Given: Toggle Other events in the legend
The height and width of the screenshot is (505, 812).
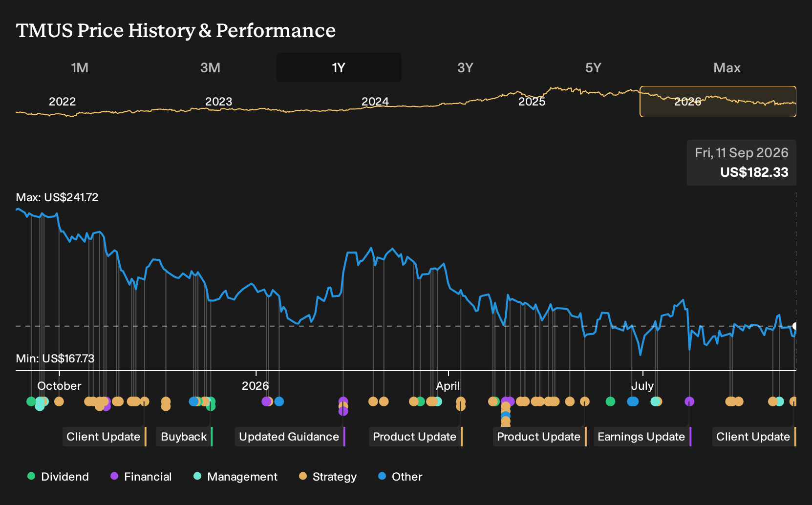Looking at the screenshot, I should [x=400, y=477].
